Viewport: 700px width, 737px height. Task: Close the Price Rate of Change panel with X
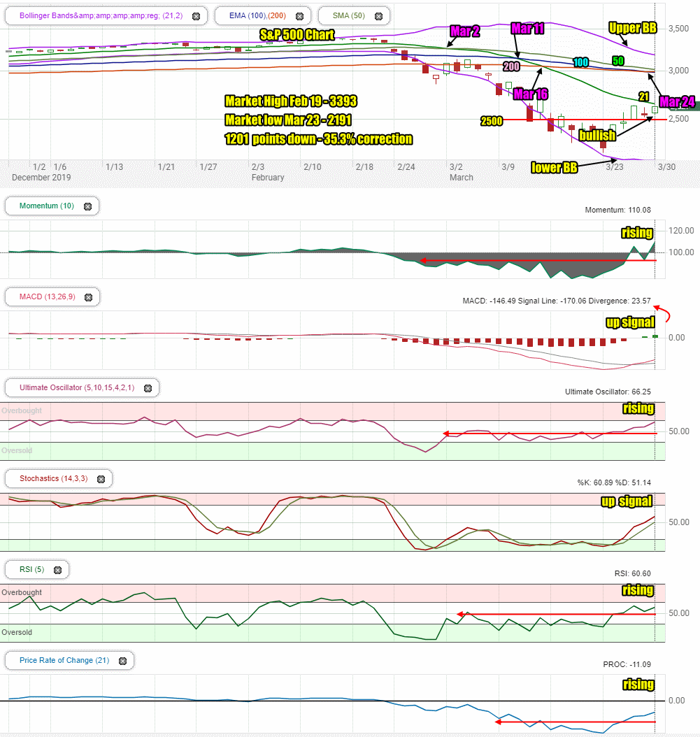(x=122, y=661)
